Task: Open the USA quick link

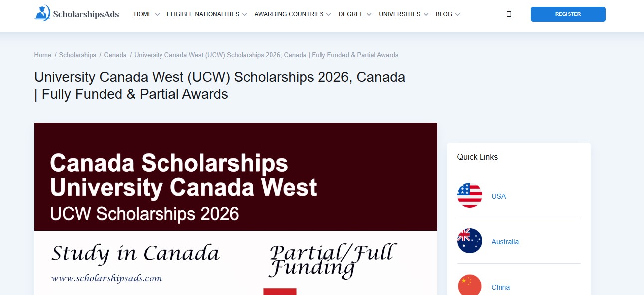Action: point(498,196)
